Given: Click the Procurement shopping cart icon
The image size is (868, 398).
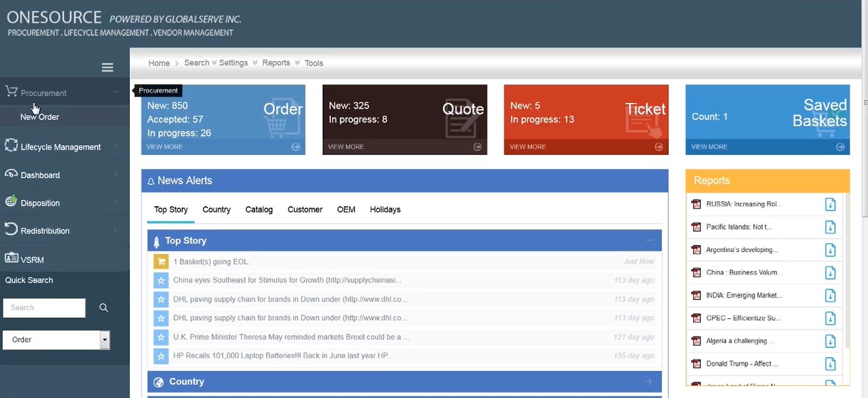Looking at the screenshot, I should (x=11, y=91).
